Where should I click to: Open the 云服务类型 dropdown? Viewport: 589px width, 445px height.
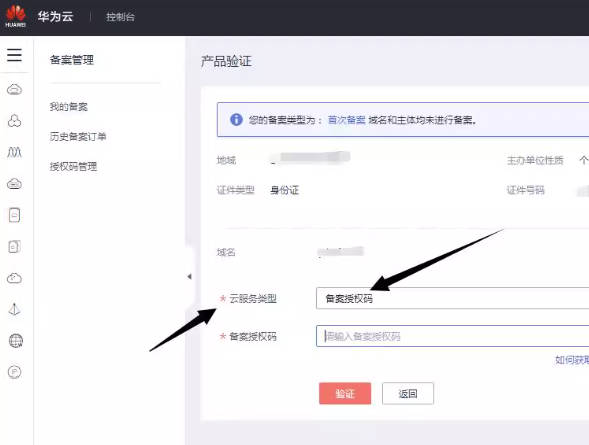pos(452,299)
